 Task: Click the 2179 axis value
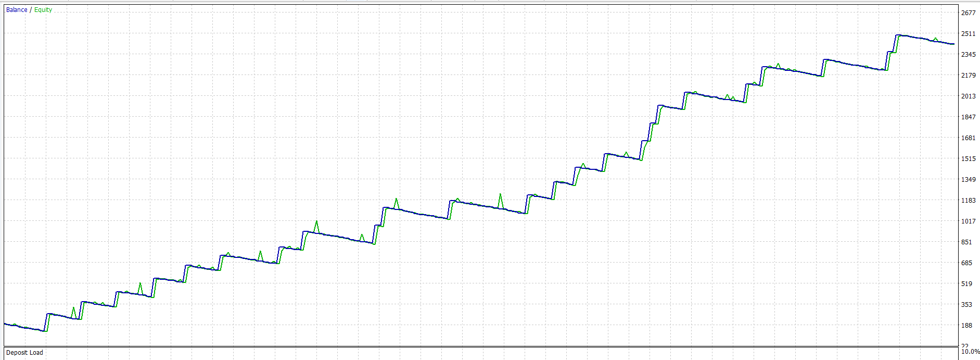[x=969, y=76]
